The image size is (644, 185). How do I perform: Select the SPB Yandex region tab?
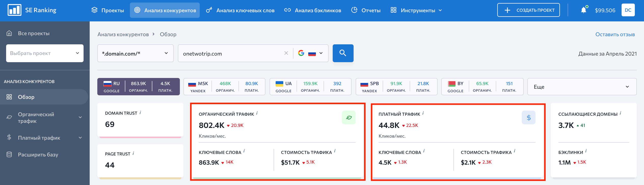tap(396, 87)
